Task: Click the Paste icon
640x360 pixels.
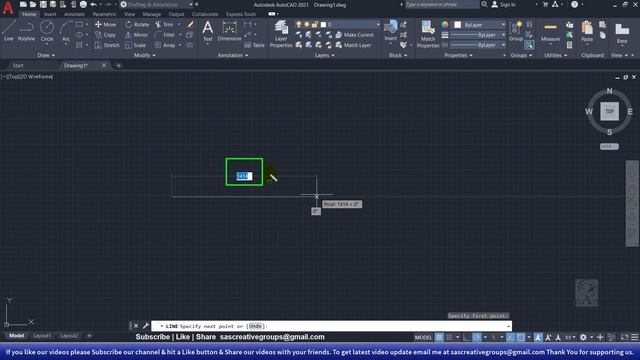Action: coord(587,31)
